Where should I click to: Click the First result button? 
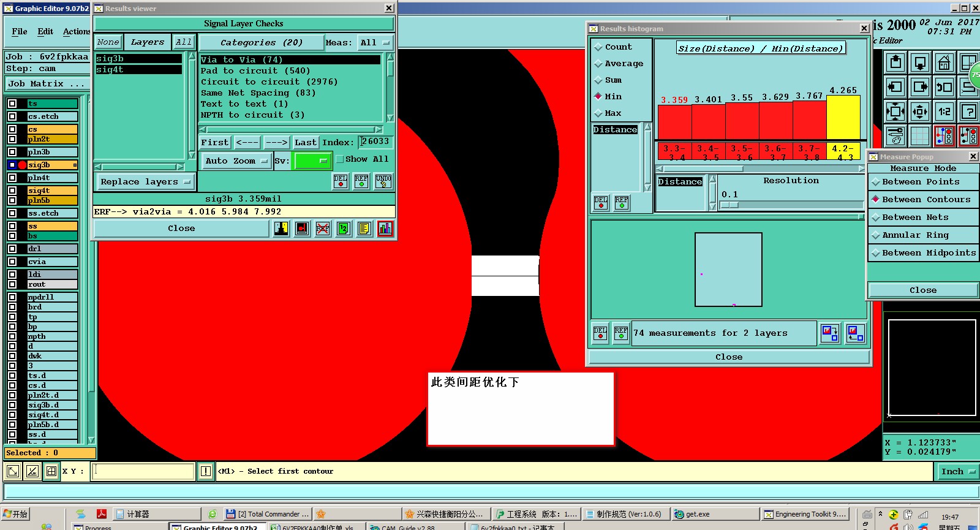click(215, 143)
